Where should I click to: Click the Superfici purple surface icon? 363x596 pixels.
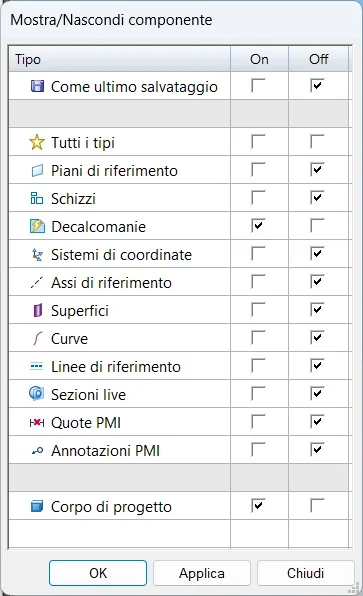(x=37, y=311)
